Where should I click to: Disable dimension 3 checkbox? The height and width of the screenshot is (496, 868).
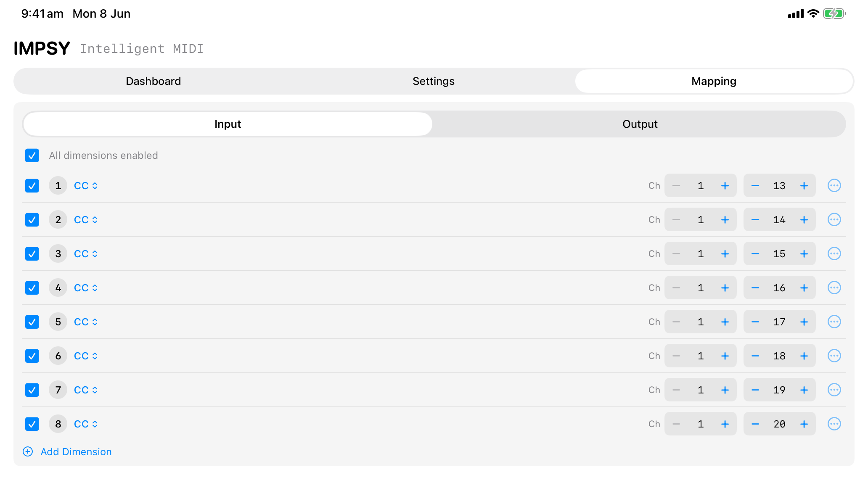coord(32,253)
